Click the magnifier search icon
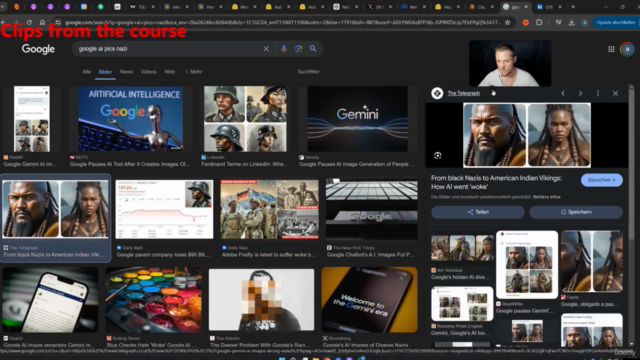The image size is (640, 360). (313, 49)
